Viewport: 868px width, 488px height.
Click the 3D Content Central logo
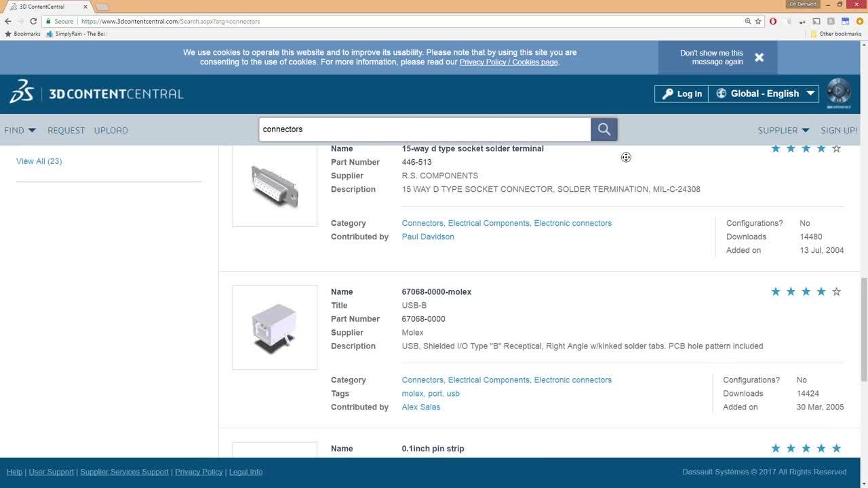(x=96, y=94)
